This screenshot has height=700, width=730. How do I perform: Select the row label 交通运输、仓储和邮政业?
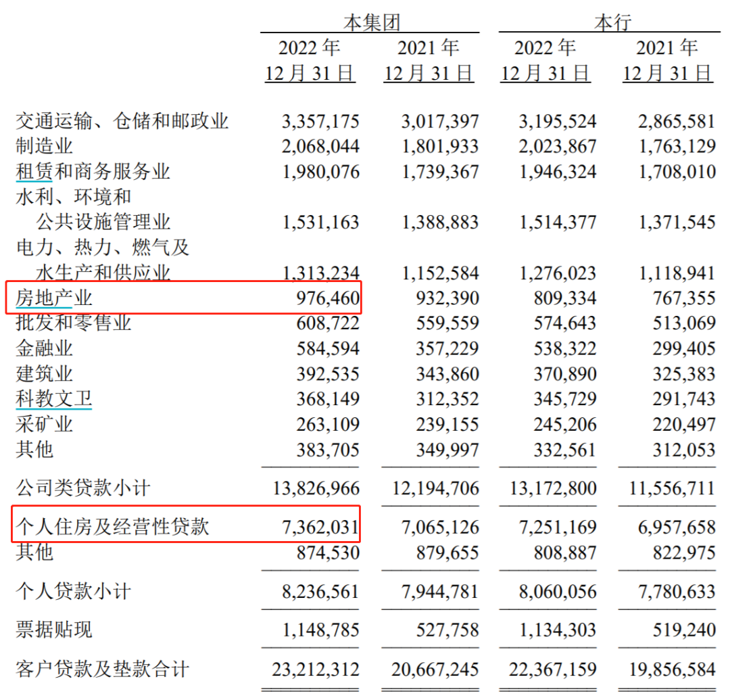point(122,121)
